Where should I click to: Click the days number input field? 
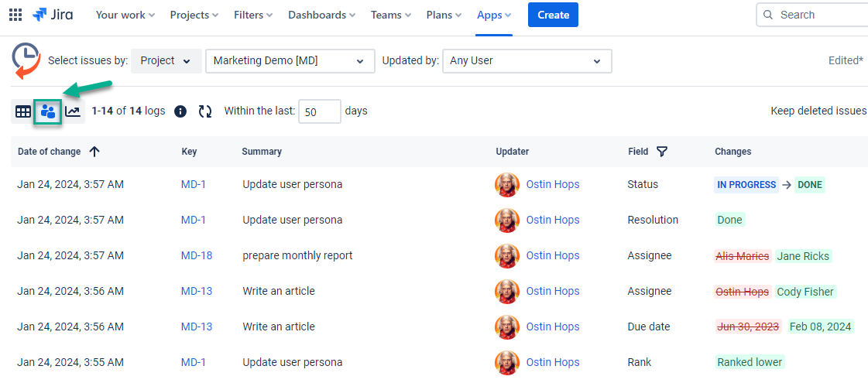point(319,111)
